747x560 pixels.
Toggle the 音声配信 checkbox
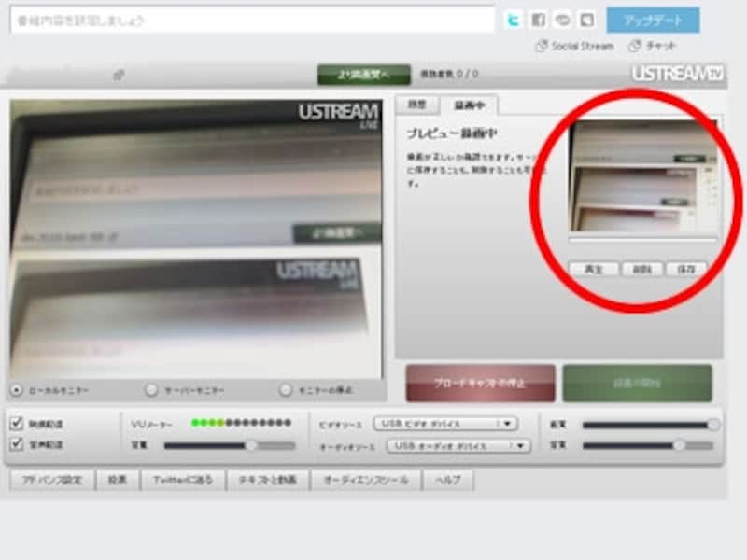coord(17,444)
